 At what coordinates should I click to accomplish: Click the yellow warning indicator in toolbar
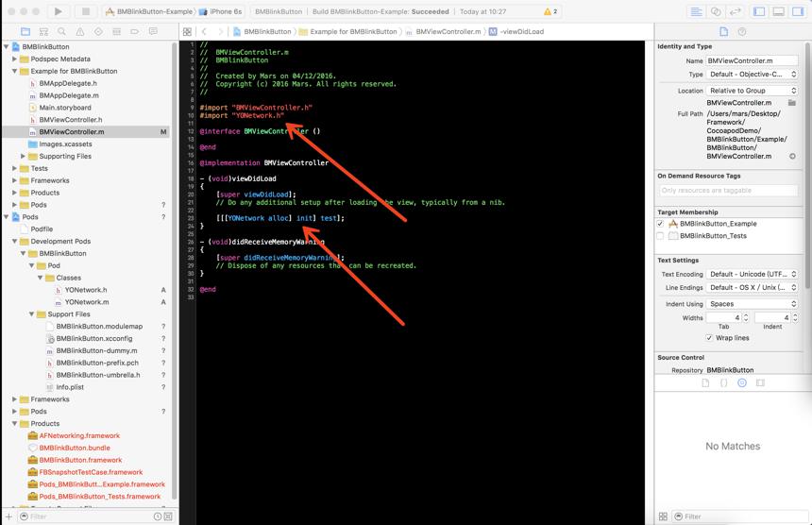pos(550,11)
